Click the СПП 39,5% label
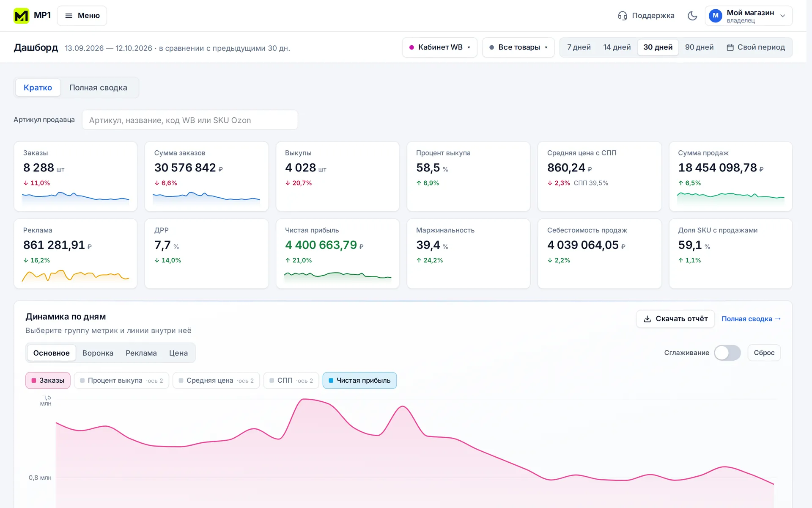This screenshot has width=812, height=508. coord(591,183)
